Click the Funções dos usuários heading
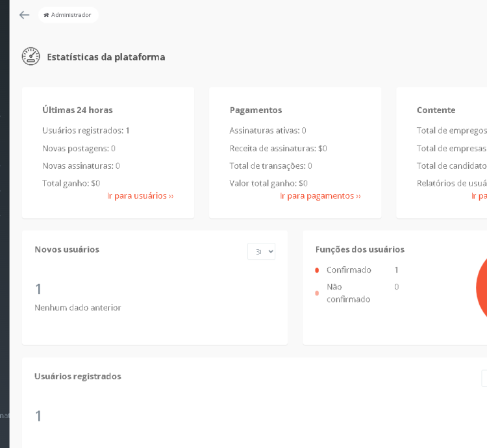The height and width of the screenshot is (448, 487). pos(360,249)
